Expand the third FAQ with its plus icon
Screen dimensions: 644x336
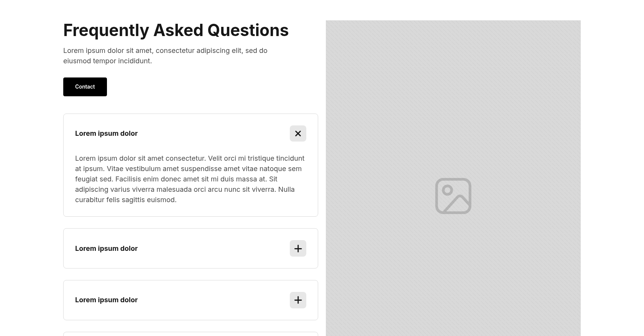298,300
